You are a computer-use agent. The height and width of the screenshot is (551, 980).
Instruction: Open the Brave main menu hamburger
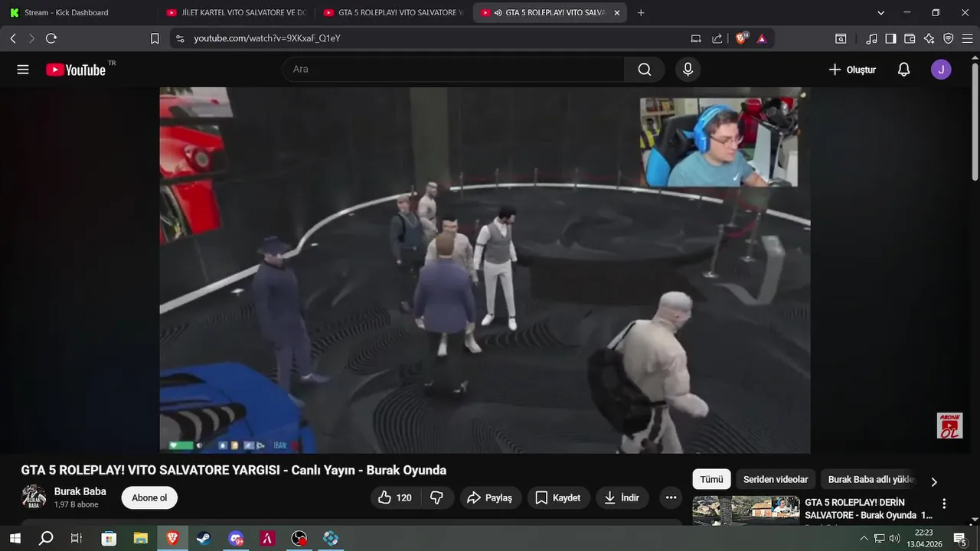pos(967,38)
